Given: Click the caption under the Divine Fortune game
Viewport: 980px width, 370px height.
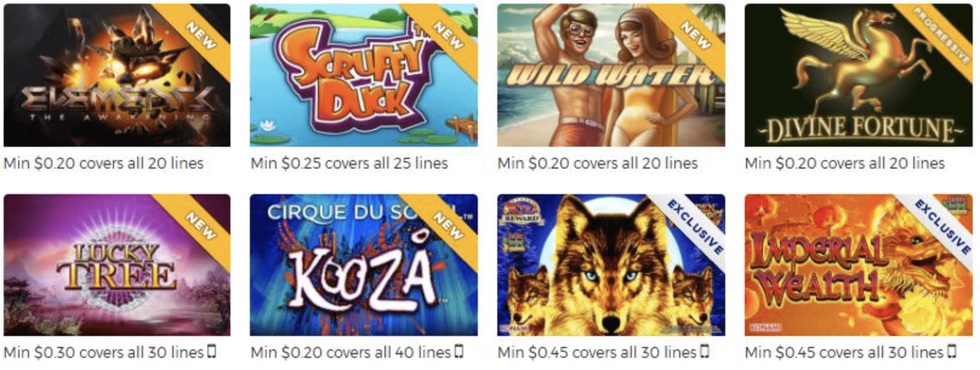Looking at the screenshot, I should coord(845,163).
